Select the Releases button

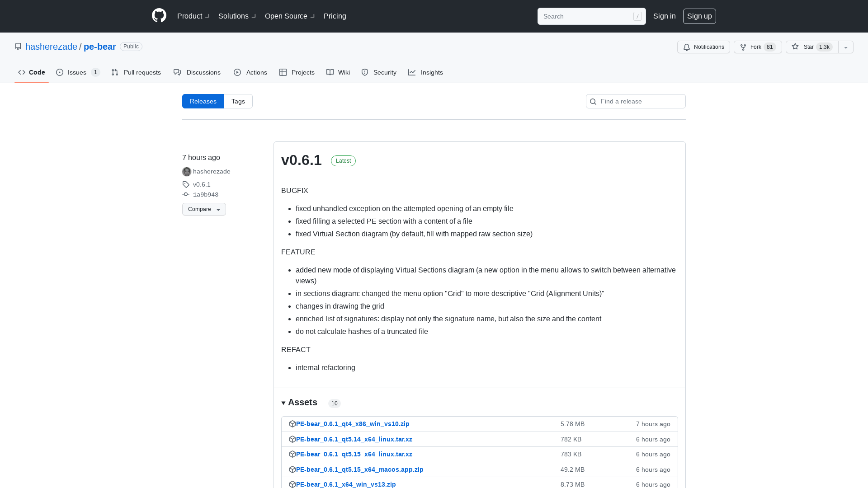[x=203, y=101]
